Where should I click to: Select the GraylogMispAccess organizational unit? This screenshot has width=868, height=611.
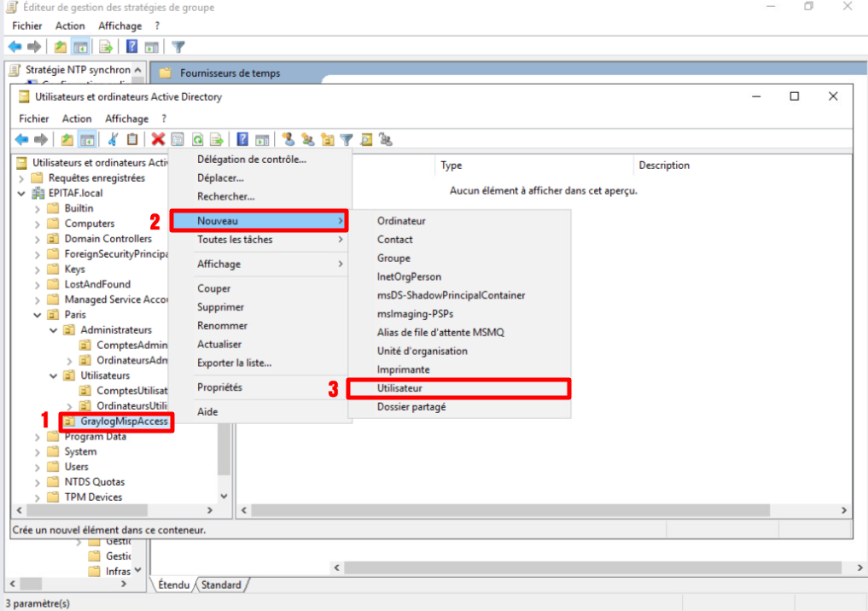click(124, 422)
